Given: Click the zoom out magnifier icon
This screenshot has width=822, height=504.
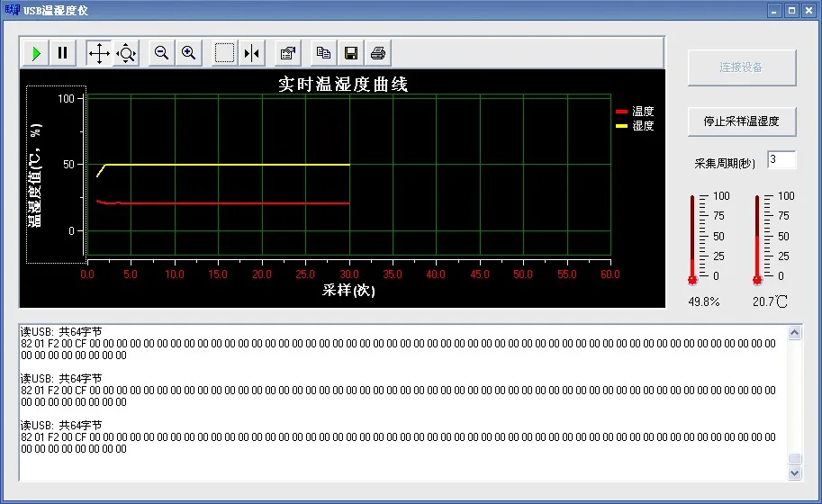Looking at the screenshot, I should click(162, 53).
